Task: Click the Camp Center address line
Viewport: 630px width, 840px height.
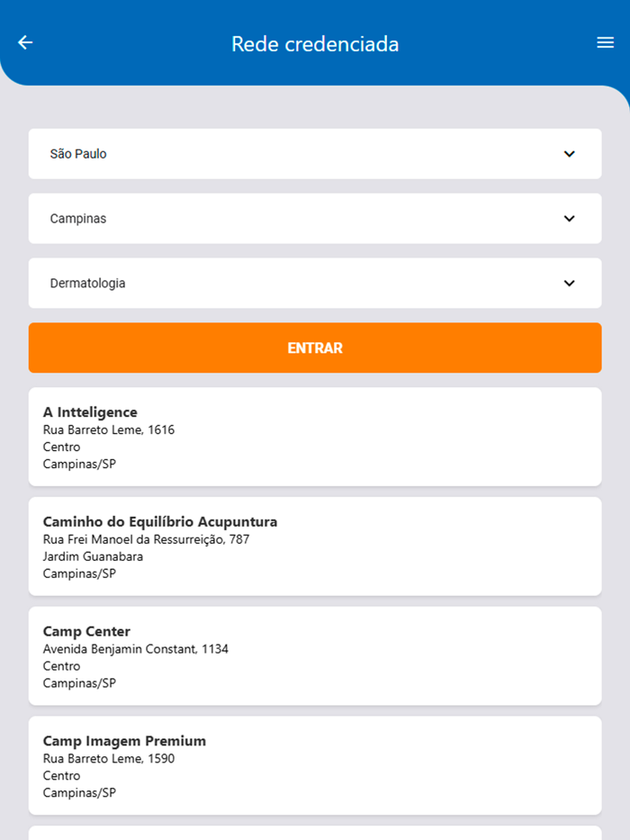Action: [136, 648]
